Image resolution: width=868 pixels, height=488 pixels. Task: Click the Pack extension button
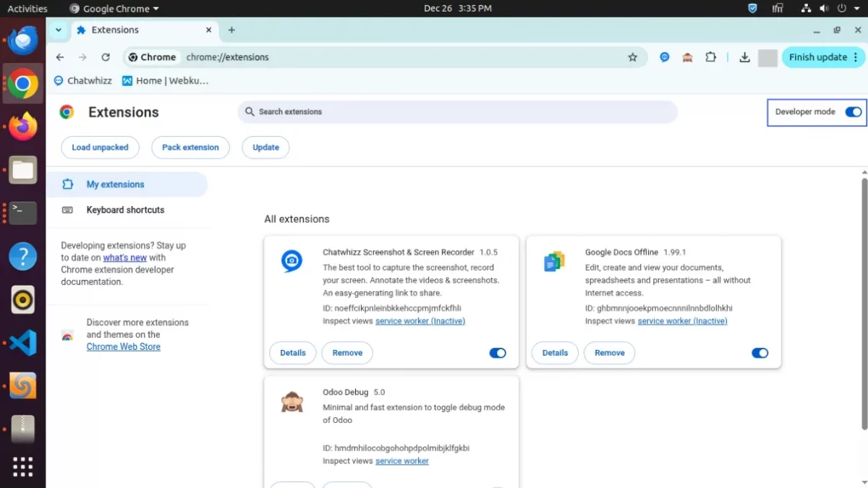pyautogui.click(x=190, y=147)
